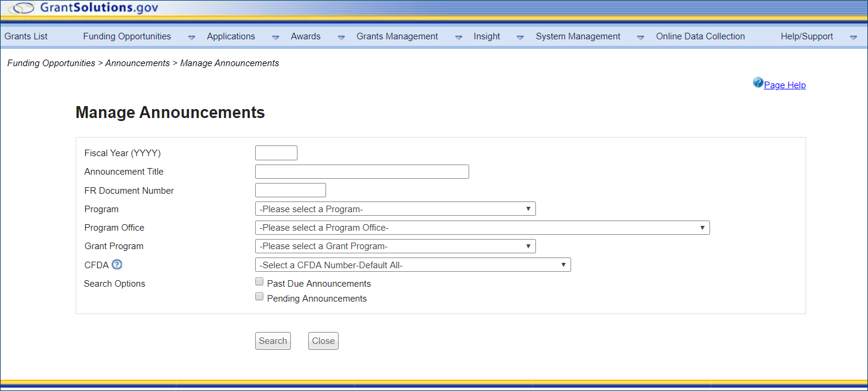Viewport: 868px width, 391px height.
Task: Enable the Past Due Announcements checkbox
Action: [x=259, y=282]
